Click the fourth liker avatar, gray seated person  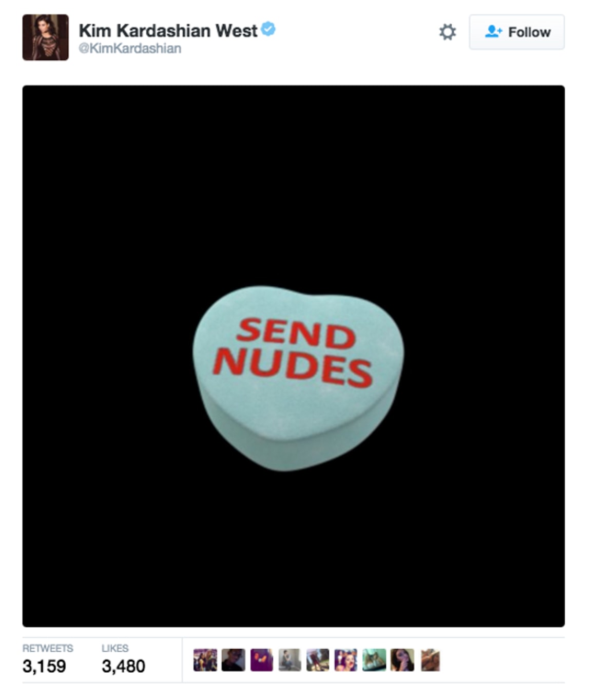[x=290, y=660]
